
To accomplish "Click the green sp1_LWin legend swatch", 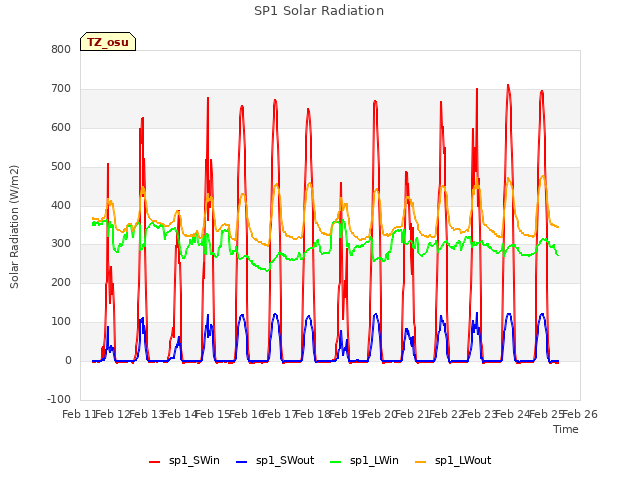I will (335, 462).
